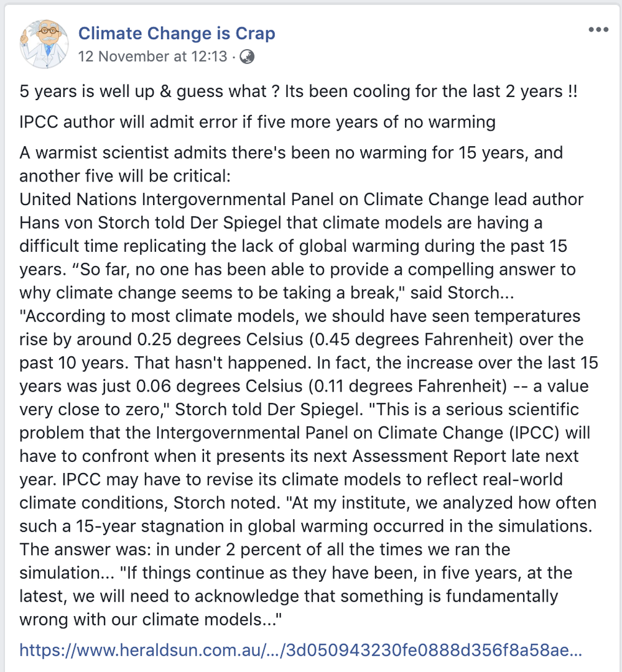This screenshot has width=622, height=672.
Task: Click the '5 years is well up' line
Action: click(299, 91)
